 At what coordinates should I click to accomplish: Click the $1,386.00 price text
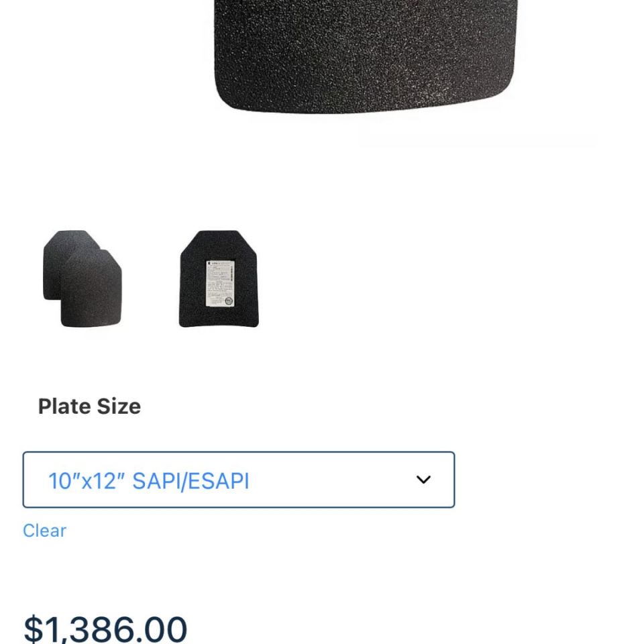pos(105,629)
